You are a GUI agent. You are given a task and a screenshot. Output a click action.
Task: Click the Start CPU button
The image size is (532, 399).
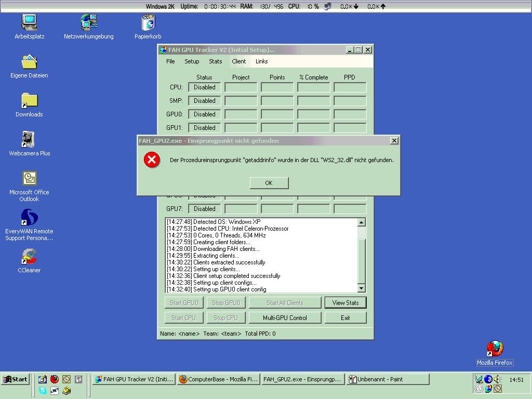pyautogui.click(x=184, y=318)
